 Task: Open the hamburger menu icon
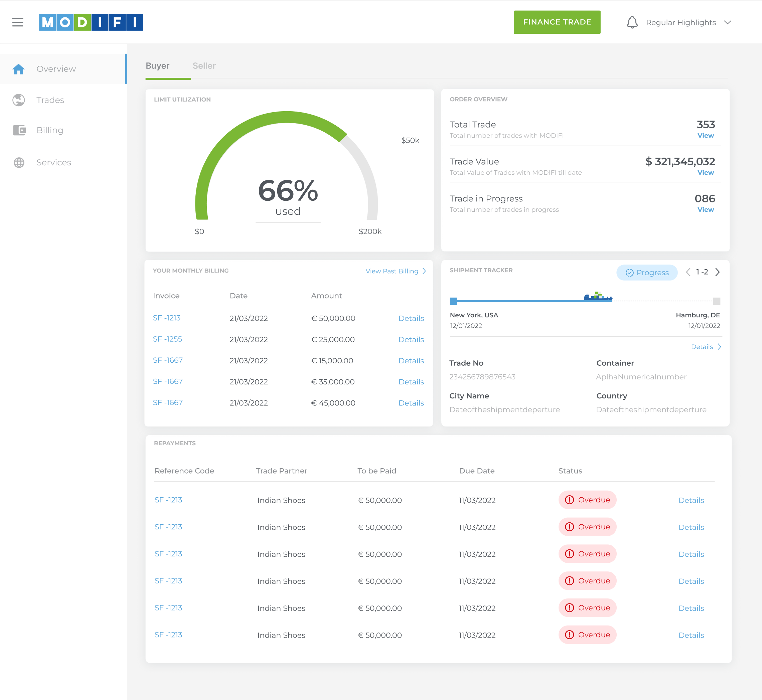pyautogui.click(x=17, y=22)
